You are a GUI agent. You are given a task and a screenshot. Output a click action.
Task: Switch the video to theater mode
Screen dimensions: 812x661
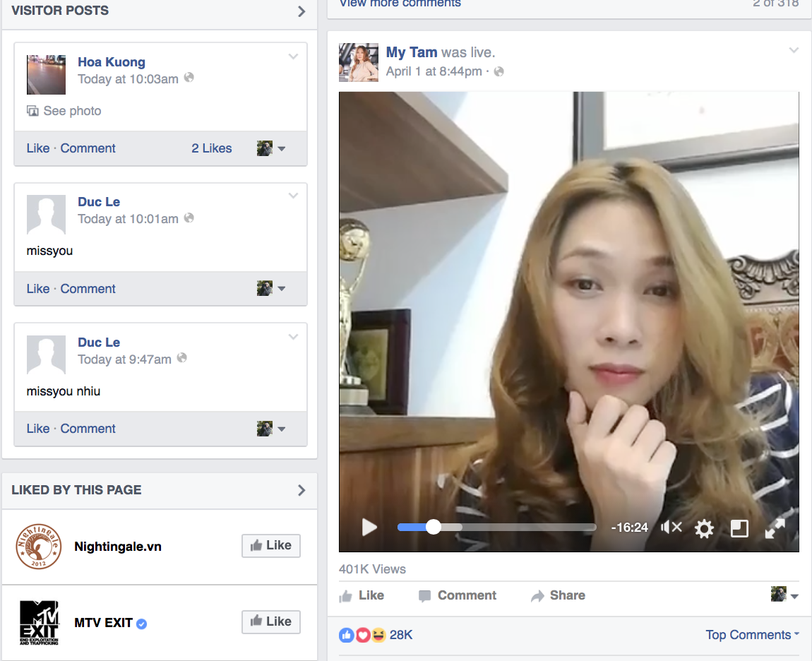(739, 528)
